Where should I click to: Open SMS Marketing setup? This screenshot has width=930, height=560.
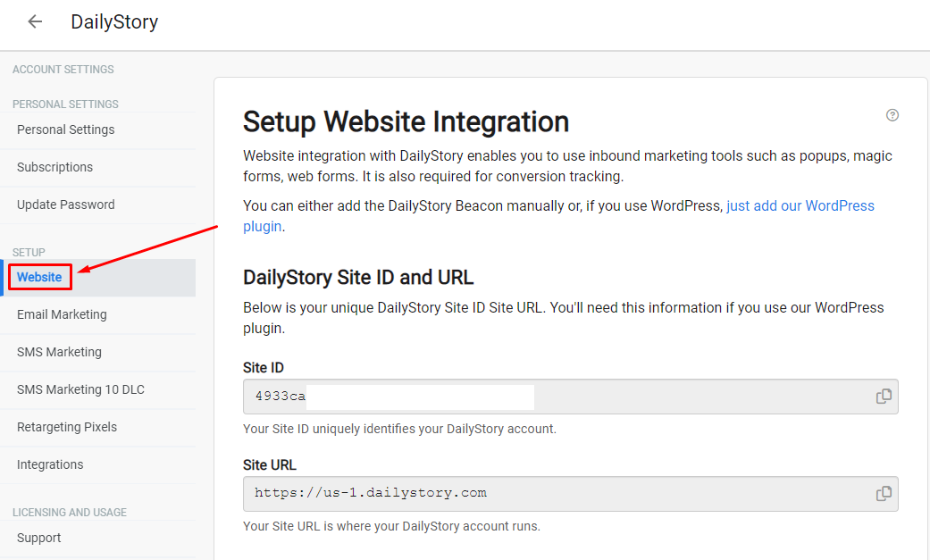click(98, 353)
